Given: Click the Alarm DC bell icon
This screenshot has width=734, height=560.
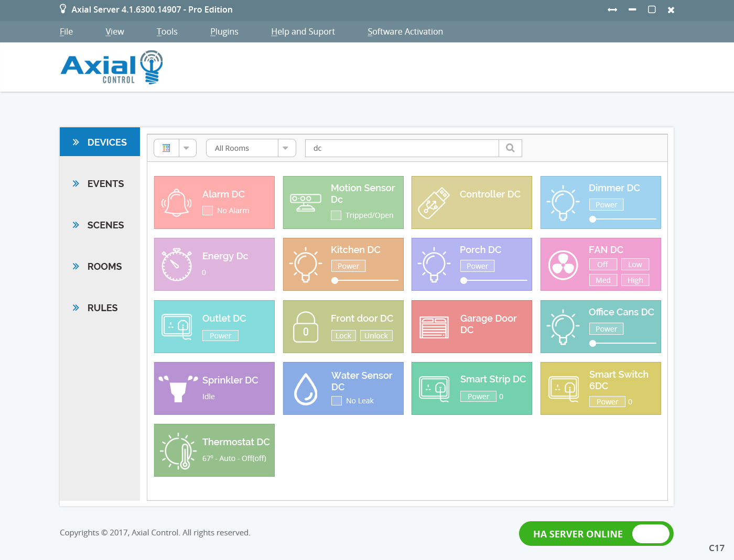Looking at the screenshot, I should click(176, 203).
